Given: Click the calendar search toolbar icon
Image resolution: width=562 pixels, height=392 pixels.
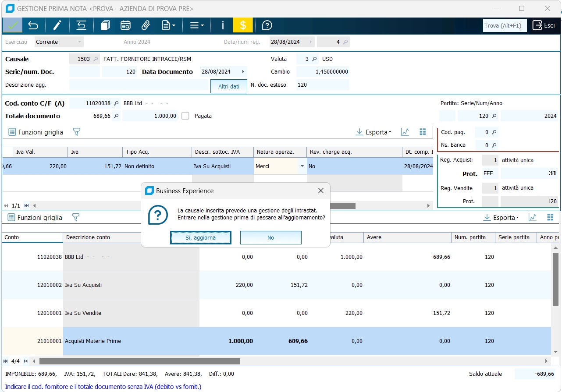Looking at the screenshot, I should tap(125, 25).
